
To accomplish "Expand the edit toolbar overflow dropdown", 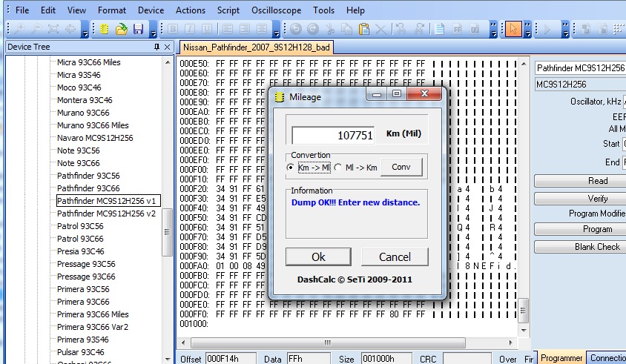I will pos(494,30).
